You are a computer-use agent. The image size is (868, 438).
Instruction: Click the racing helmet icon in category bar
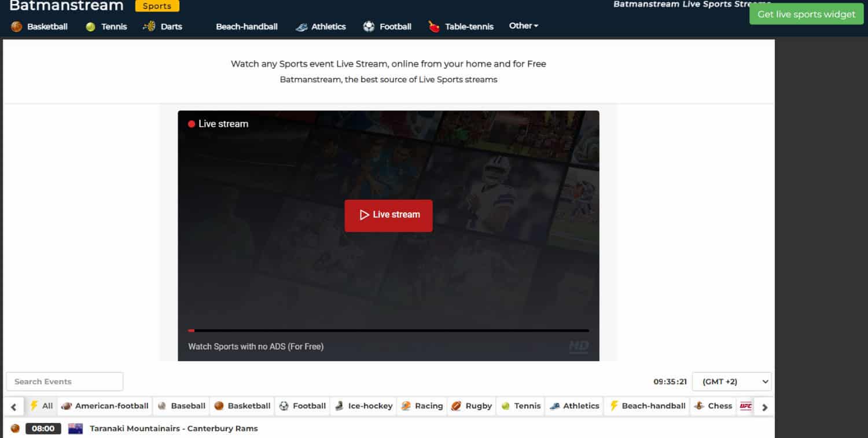click(x=406, y=406)
